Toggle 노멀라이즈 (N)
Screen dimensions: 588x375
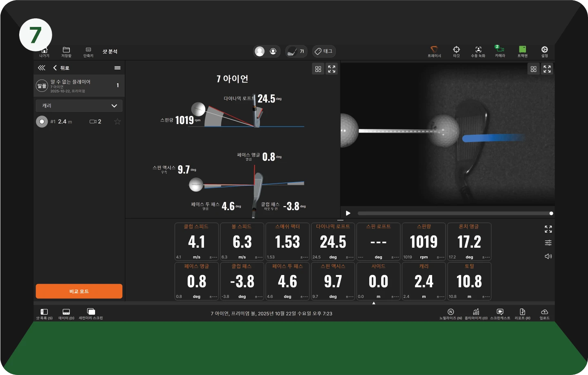(450, 314)
